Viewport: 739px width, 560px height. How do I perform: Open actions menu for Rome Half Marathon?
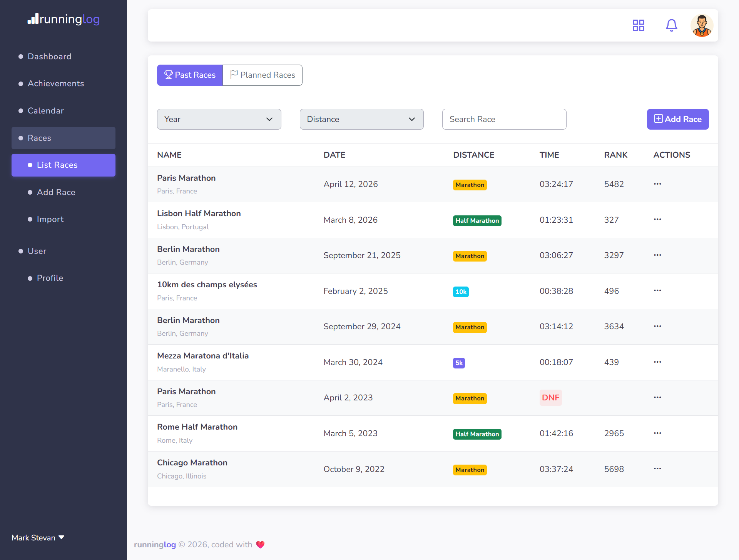(x=657, y=433)
